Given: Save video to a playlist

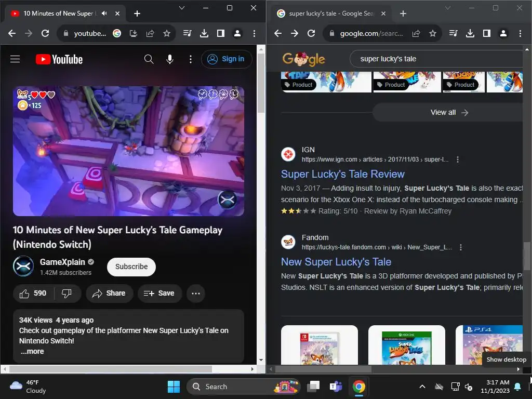Looking at the screenshot, I should 159,294.
